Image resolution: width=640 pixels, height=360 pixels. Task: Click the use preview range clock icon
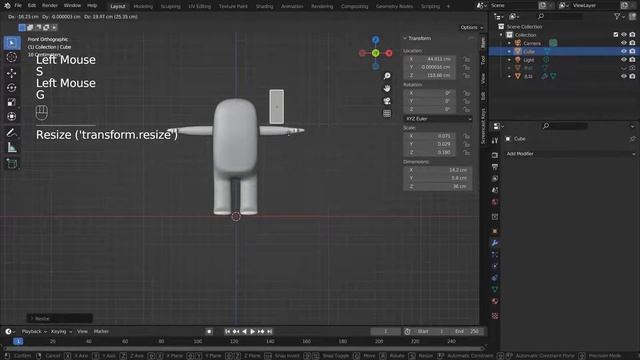pos(407,331)
